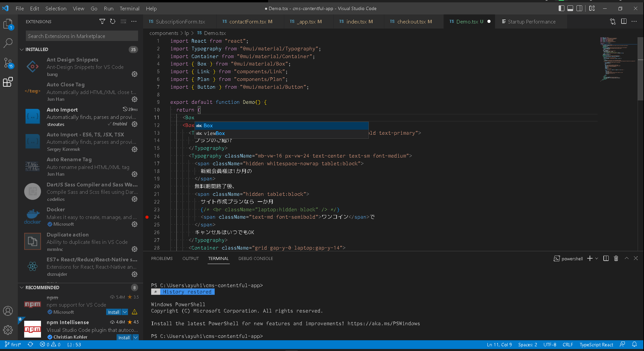Open the Source Control view
644x351 pixels.
click(8, 62)
